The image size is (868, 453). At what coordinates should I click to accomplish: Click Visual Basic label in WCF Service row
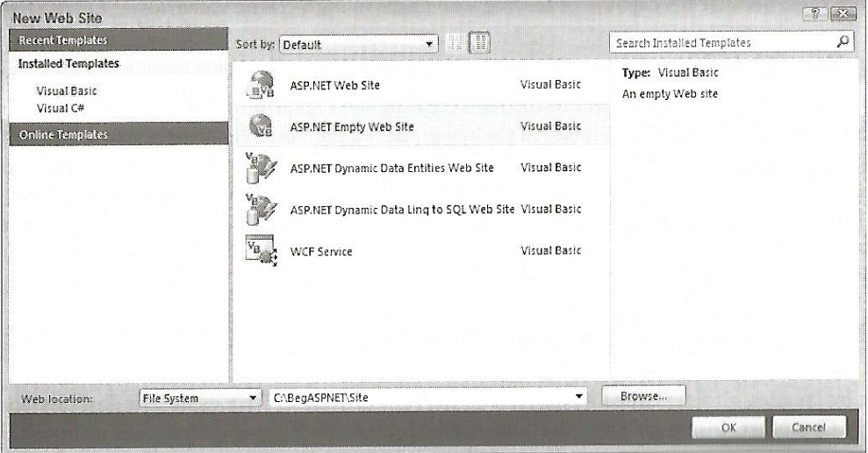(x=551, y=250)
